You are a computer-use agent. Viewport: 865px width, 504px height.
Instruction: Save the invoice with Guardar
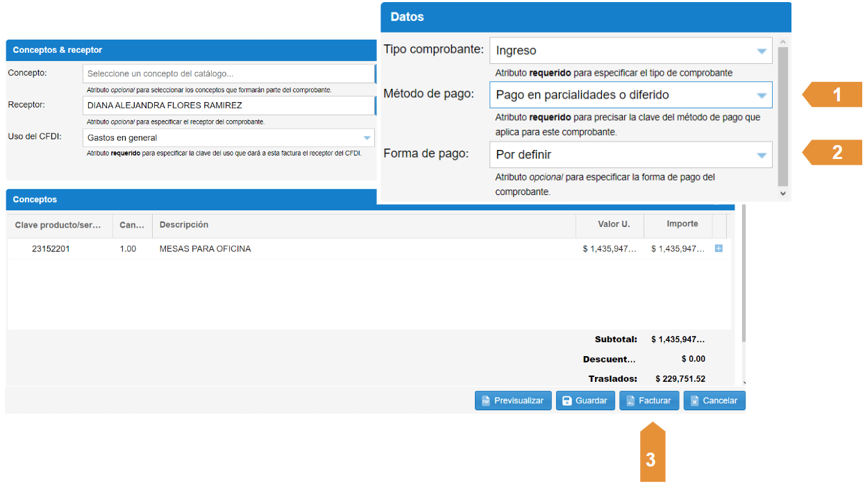click(x=585, y=401)
